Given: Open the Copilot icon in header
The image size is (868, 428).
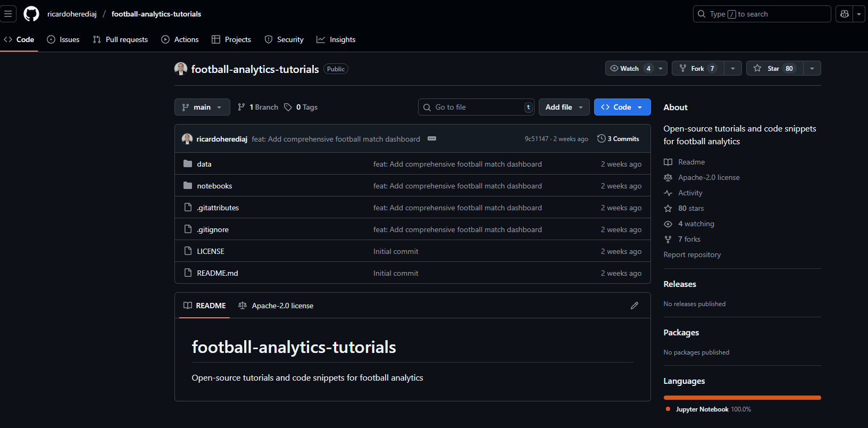Looking at the screenshot, I should (x=845, y=14).
